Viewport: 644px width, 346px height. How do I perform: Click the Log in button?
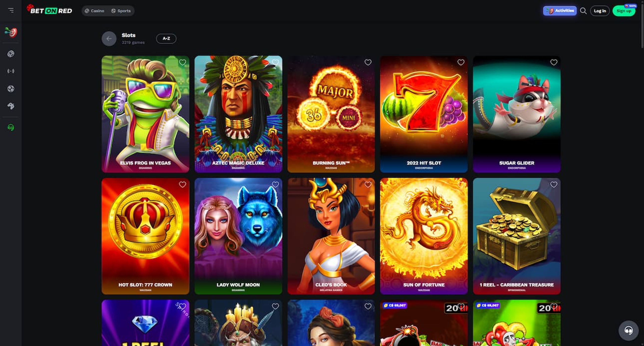(x=600, y=11)
